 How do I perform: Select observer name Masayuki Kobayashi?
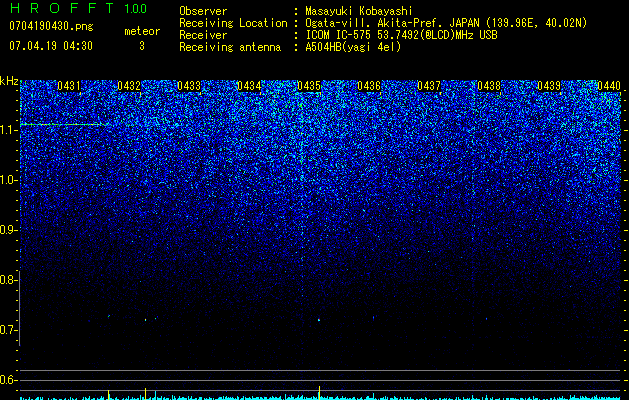[x=359, y=11]
